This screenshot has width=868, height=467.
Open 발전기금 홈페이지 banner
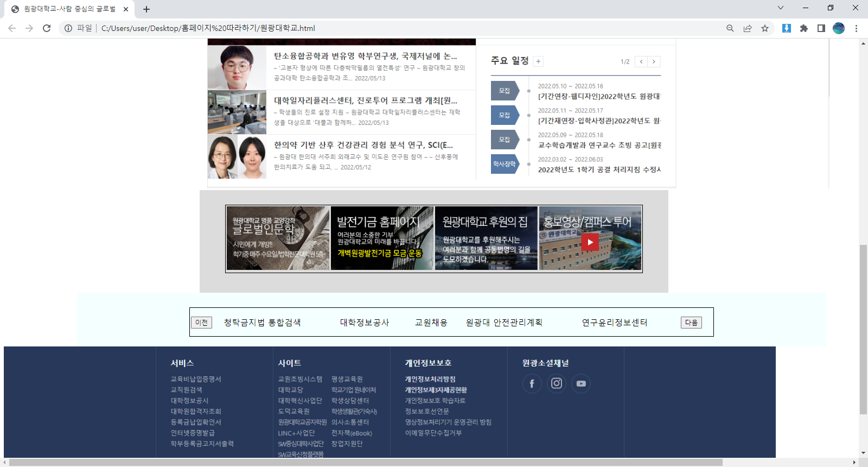click(382, 238)
